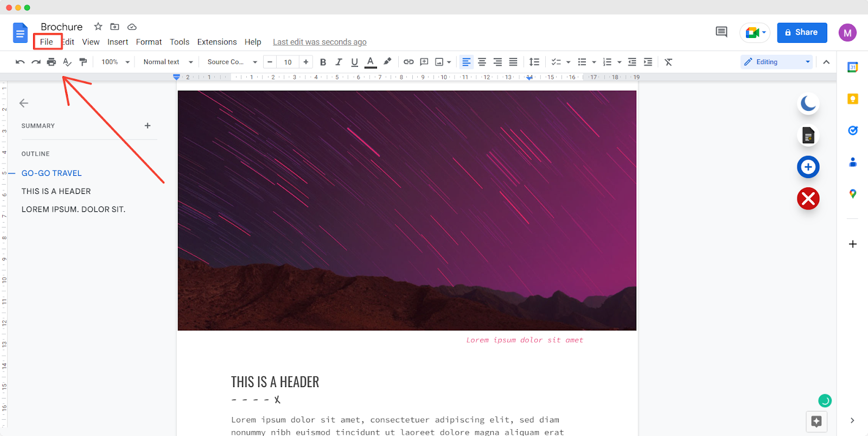The height and width of the screenshot is (436, 868).
Task: Click the Redo arrow
Action: (x=36, y=62)
